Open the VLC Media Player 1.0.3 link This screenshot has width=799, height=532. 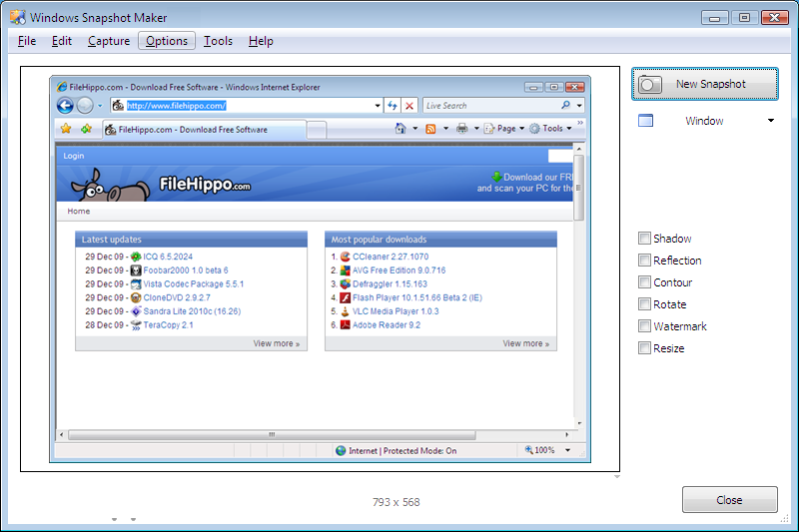click(396, 311)
